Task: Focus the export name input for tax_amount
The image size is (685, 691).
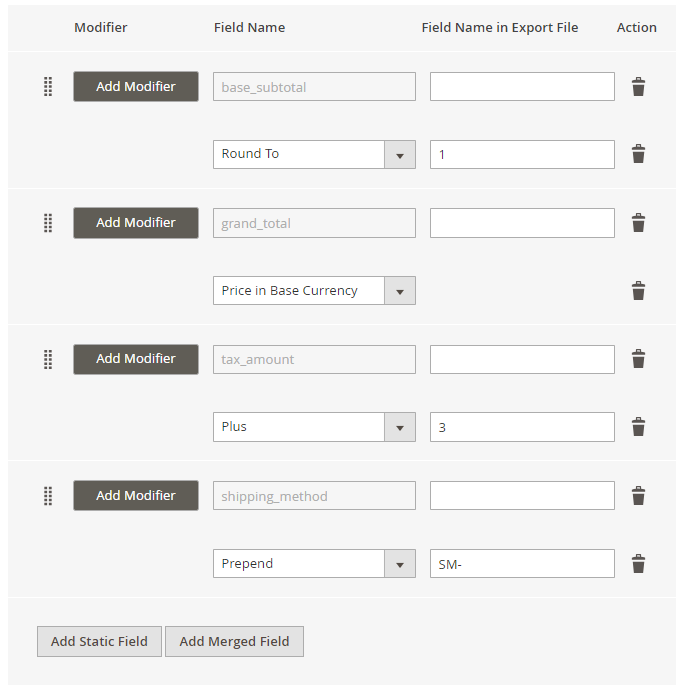Action: coord(522,359)
